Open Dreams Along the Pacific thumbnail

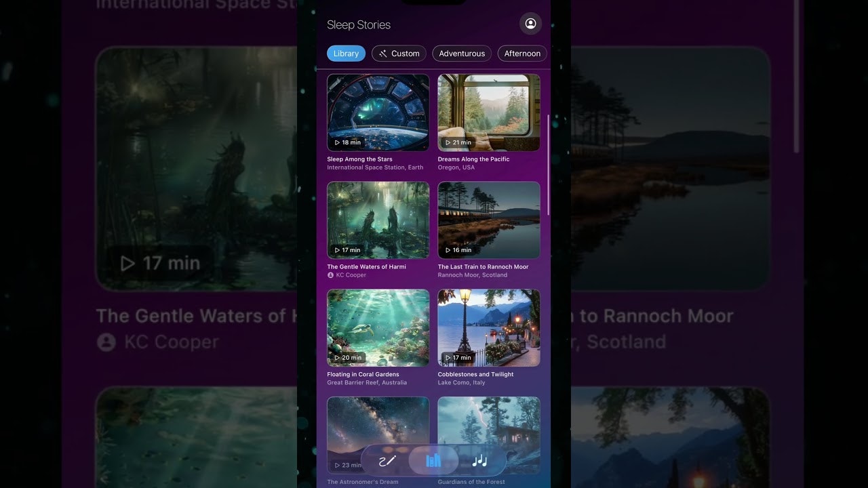point(489,113)
